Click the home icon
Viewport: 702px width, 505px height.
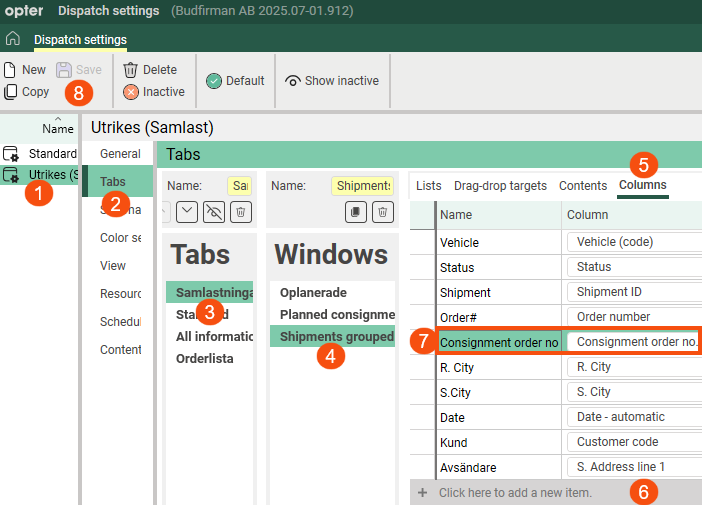[13, 39]
